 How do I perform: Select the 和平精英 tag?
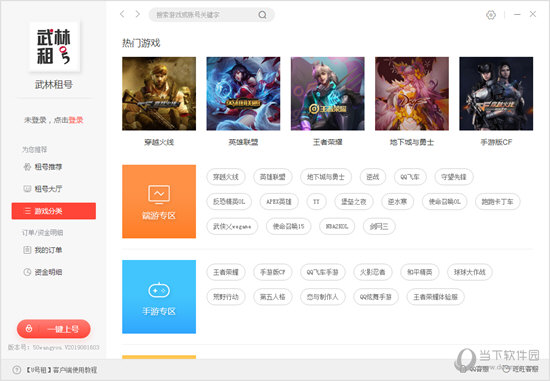coord(420,272)
